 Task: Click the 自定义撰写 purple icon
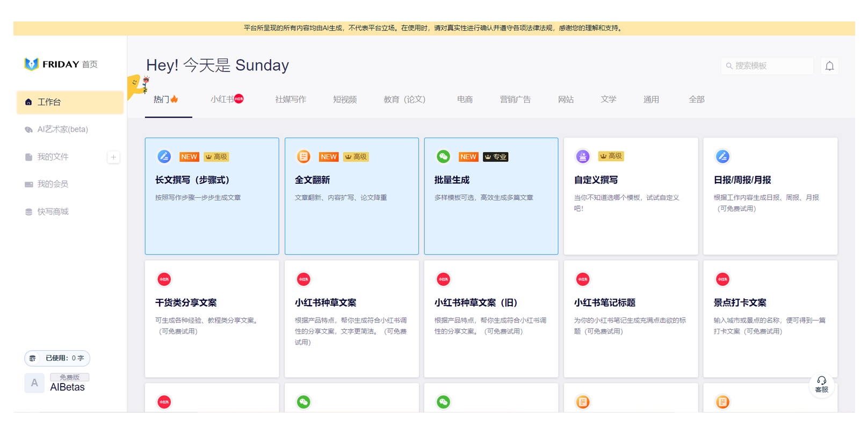click(583, 156)
